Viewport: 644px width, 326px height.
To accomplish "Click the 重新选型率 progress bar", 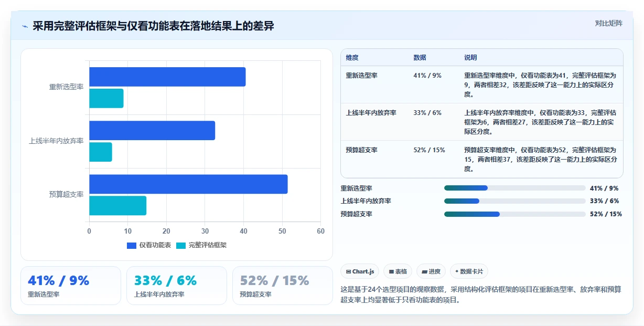I will coord(515,188).
